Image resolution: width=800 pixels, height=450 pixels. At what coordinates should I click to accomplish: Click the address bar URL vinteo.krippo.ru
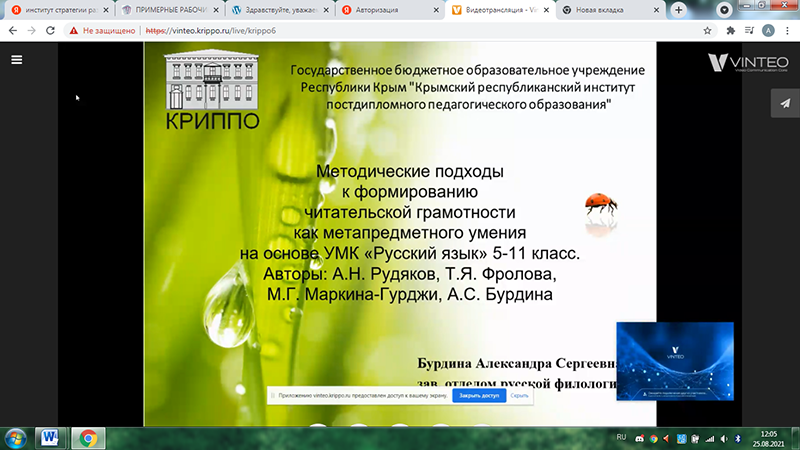[x=210, y=31]
